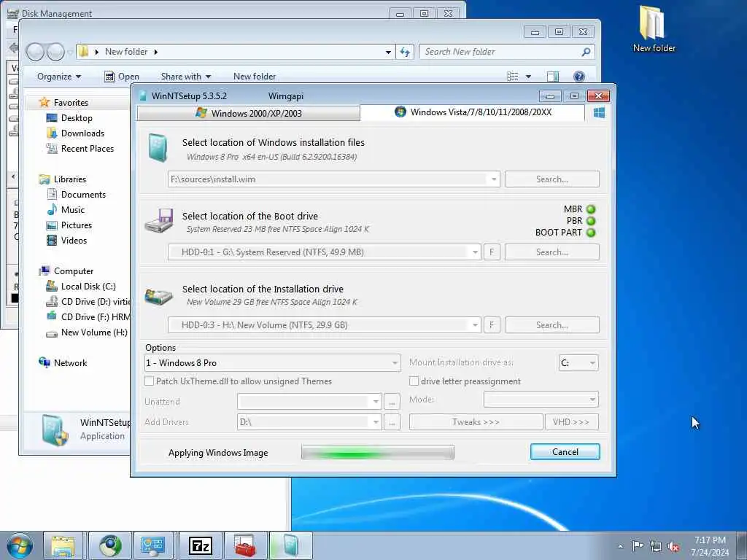
Task: Click the Start button orb
Action: pyautogui.click(x=20, y=545)
